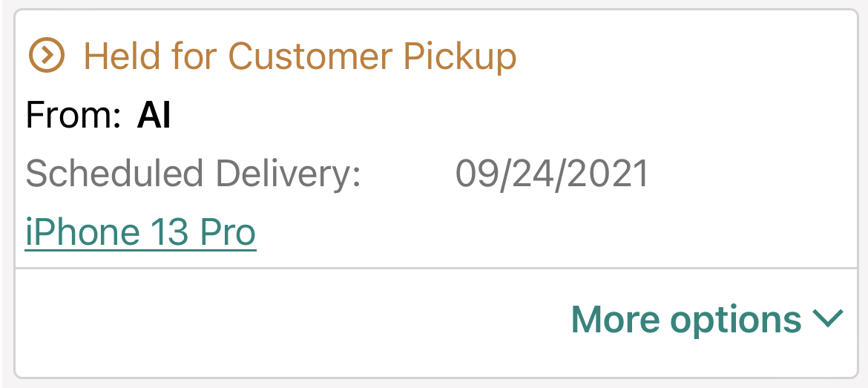The height and width of the screenshot is (388, 868).
Task: Click the Scheduled Delivery label
Action: 193,174
